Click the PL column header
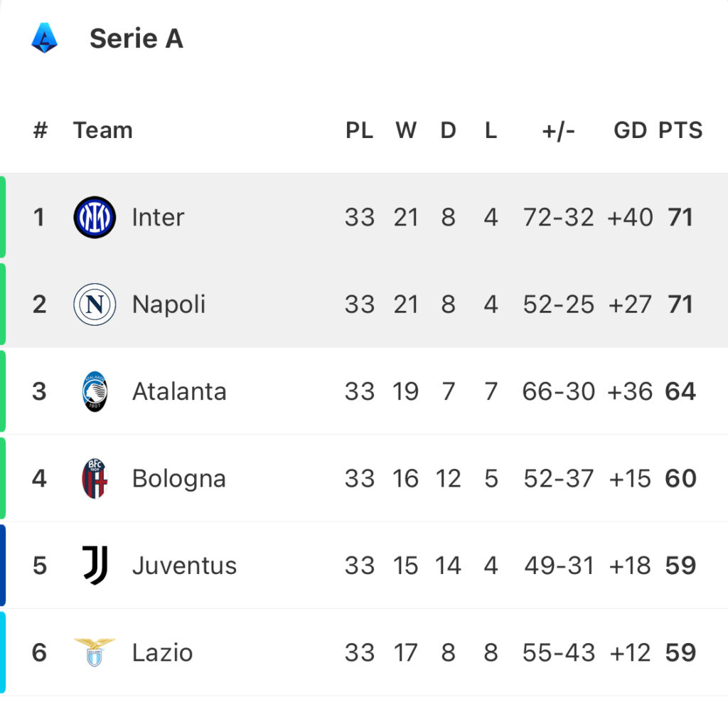The width and height of the screenshot is (728, 705). click(359, 130)
